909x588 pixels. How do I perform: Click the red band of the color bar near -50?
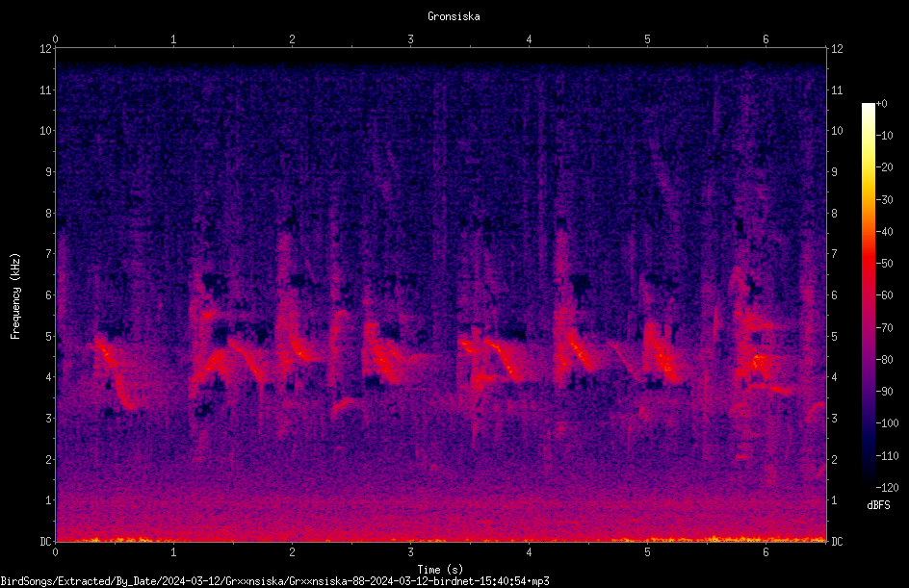[869, 264]
